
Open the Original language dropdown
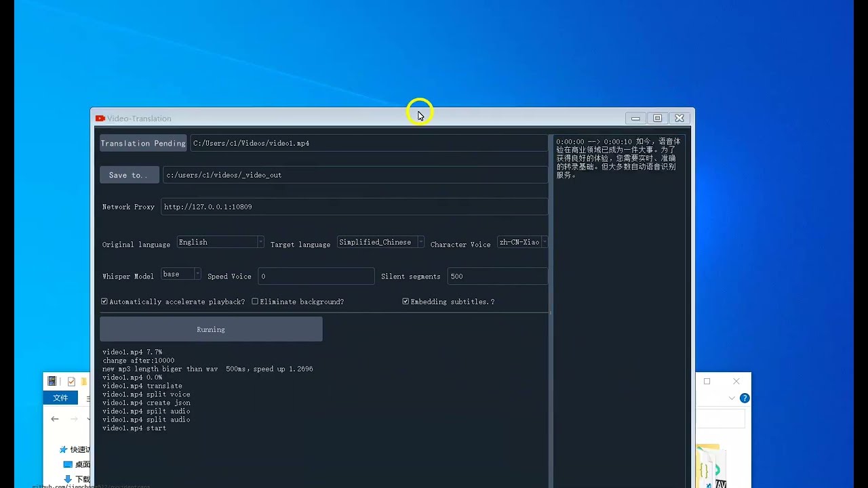(220, 242)
